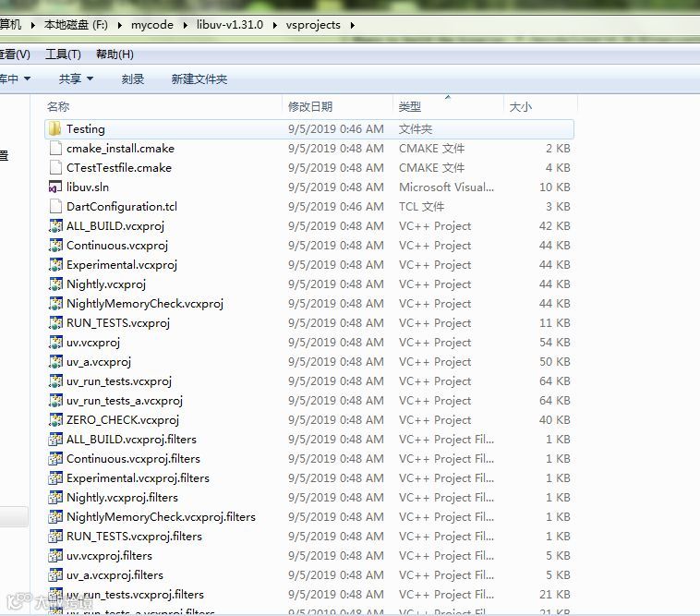This screenshot has width=700, height=616.
Task: Click the Experimental.vcxproj.filters file icon
Action: [55, 478]
